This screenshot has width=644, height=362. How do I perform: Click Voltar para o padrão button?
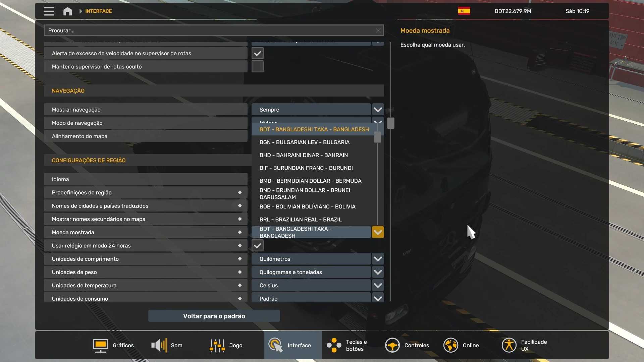(x=214, y=316)
